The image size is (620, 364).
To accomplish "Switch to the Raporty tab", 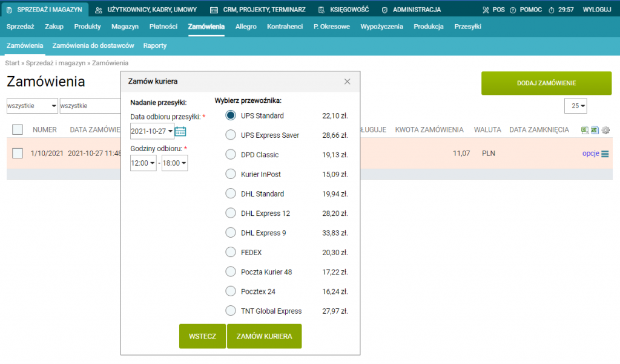I will [155, 45].
